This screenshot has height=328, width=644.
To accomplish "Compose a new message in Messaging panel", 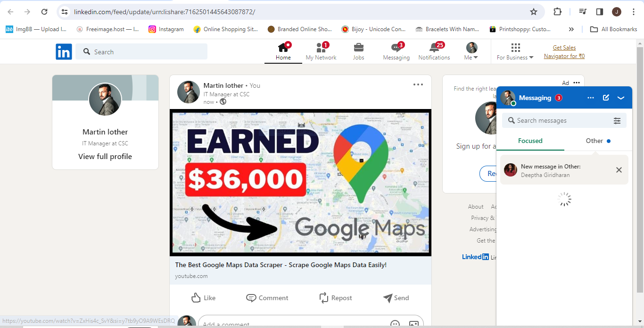I will (x=606, y=98).
